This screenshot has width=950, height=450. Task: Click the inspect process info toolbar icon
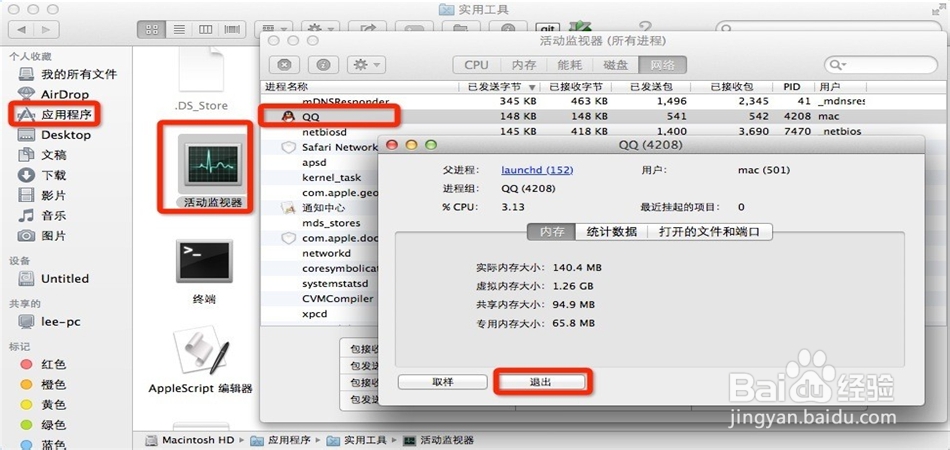point(323,65)
